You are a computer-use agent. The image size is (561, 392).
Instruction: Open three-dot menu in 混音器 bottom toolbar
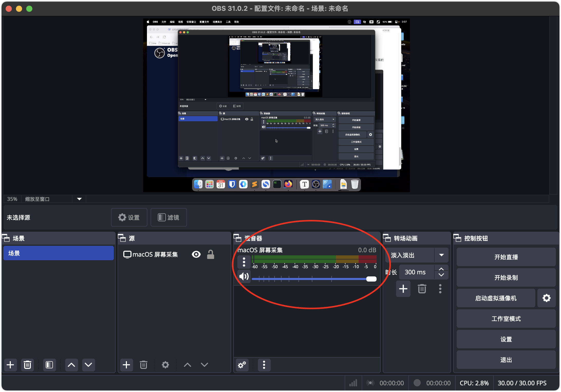tap(264, 365)
